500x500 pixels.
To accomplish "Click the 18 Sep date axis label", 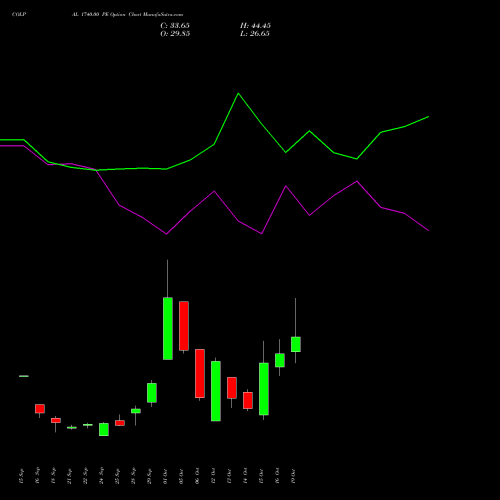I will (54, 476).
